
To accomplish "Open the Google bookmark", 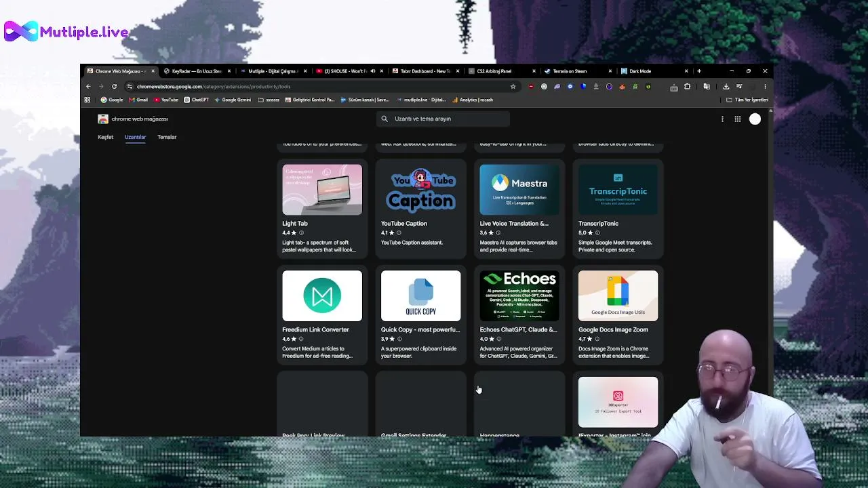I will (112, 100).
